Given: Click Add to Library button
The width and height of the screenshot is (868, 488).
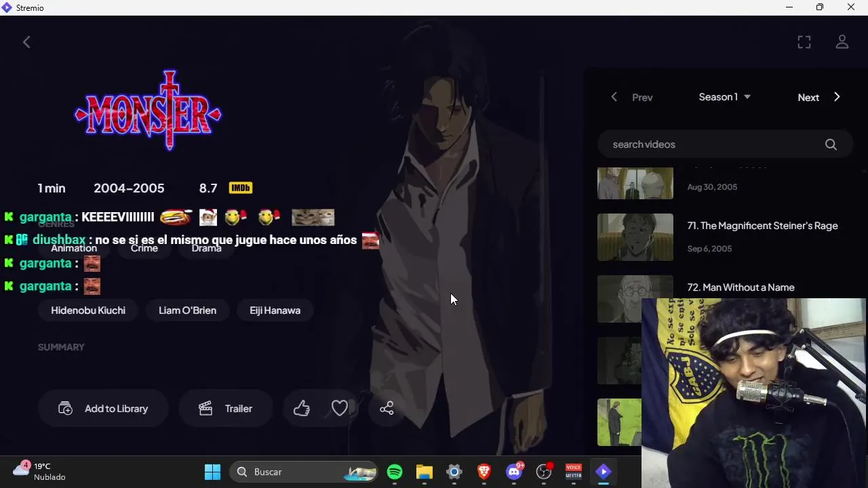Looking at the screenshot, I should pos(103,408).
